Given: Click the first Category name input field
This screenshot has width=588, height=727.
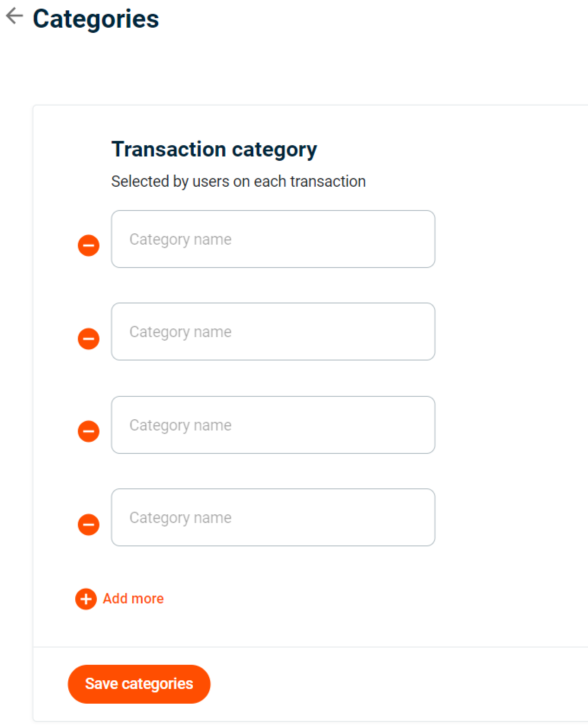Looking at the screenshot, I should [273, 239].
